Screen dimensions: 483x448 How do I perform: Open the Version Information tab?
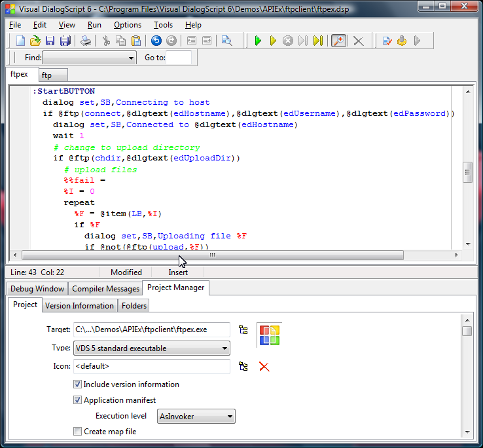pyautogui.click(x=79, y=306)
